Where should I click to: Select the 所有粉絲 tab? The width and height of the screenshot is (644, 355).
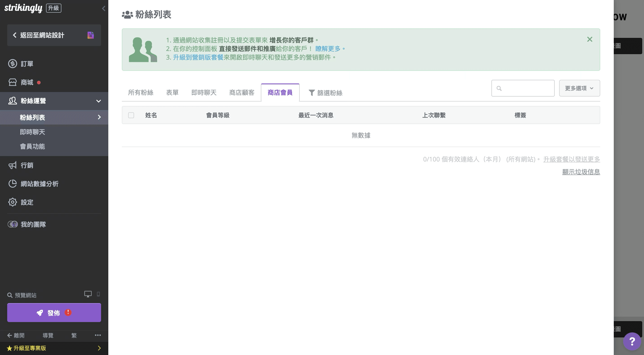pos(141,92)
